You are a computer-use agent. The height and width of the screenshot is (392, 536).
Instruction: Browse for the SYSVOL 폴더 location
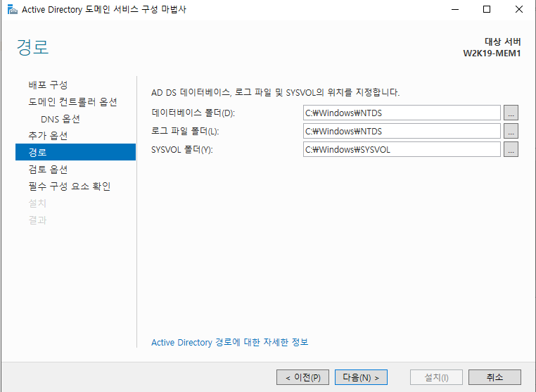pos(511,149)
